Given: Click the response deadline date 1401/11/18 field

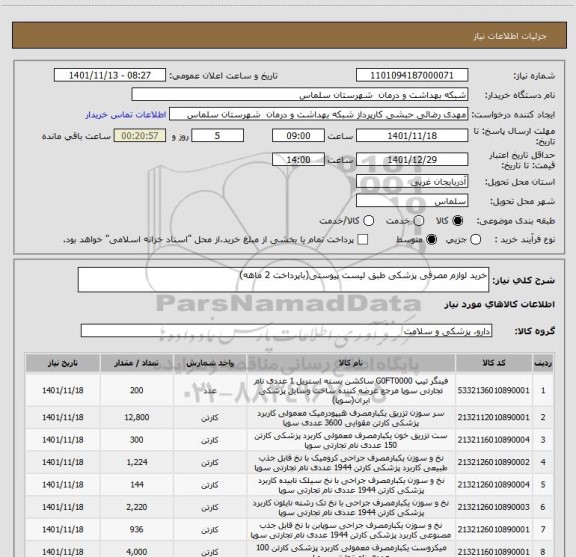Looking at the screenshot, I should coord(412,136).
